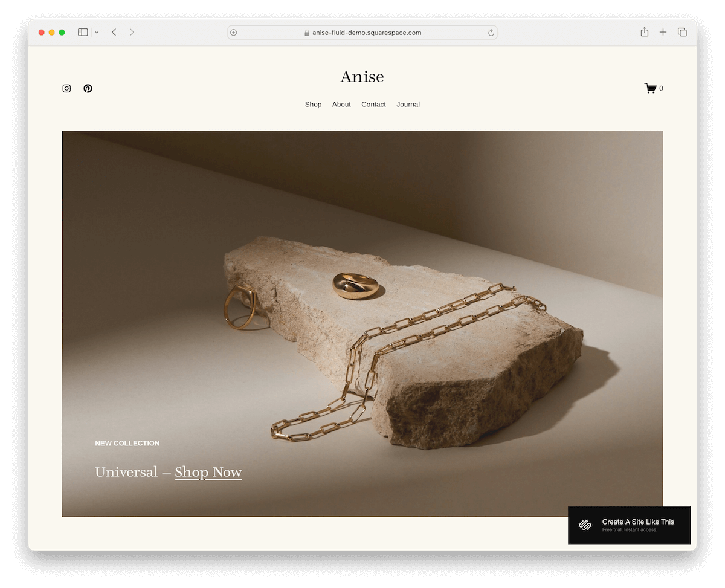Show all open tabs in tab overview
This screenshot has width=725, height=588.
pyautogui.click(x=682, y=32)
